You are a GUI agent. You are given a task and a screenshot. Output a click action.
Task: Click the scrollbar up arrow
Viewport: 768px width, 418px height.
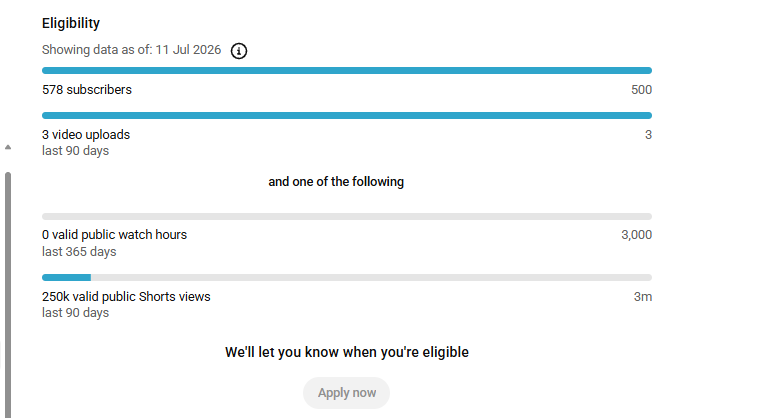click(x=8, y=147)
